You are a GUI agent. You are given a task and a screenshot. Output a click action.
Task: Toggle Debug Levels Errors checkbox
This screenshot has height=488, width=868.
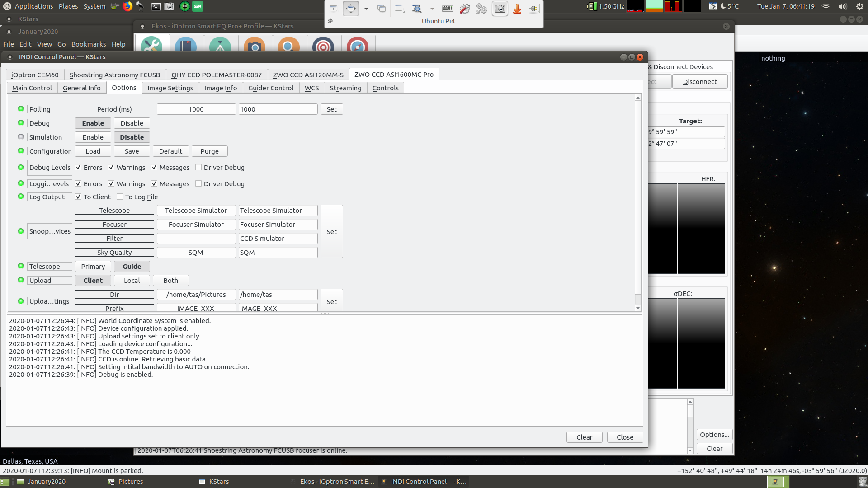(x=78, y=167)
